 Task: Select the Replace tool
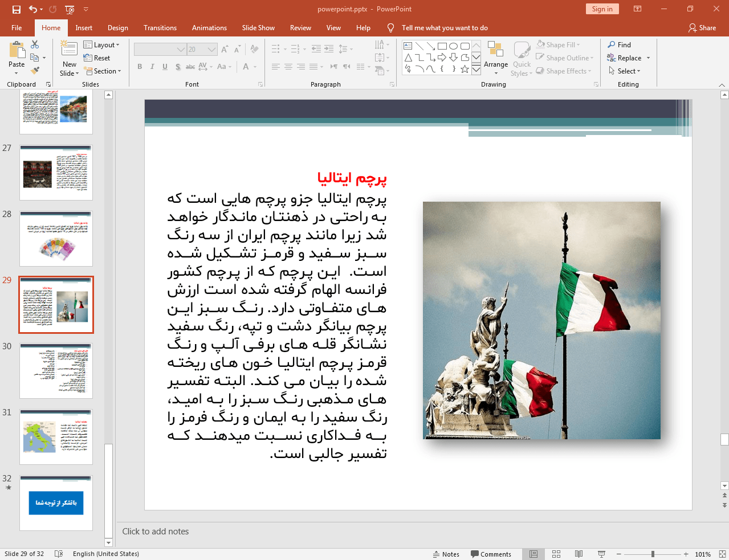point(625,58)
